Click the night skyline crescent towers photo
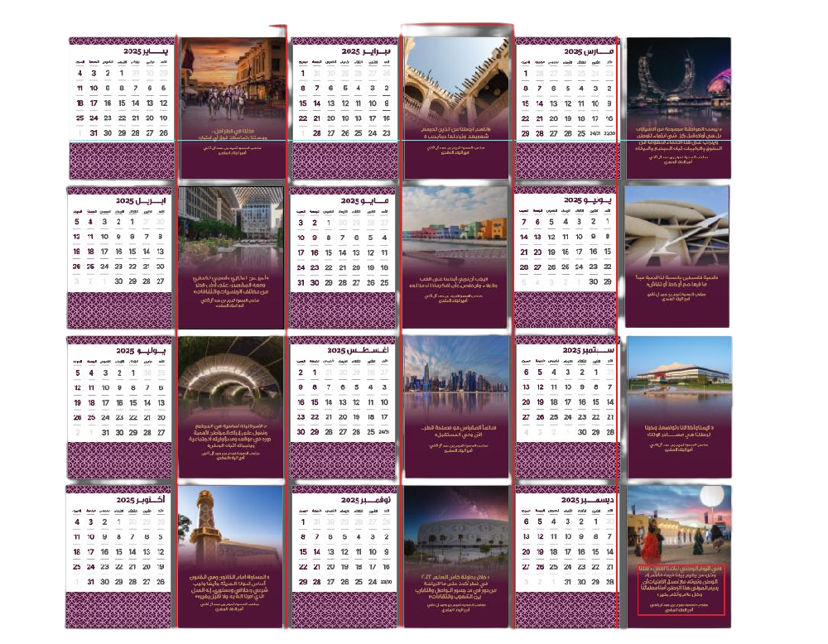This screenshot has height=644, width=828. coord(679,83)
